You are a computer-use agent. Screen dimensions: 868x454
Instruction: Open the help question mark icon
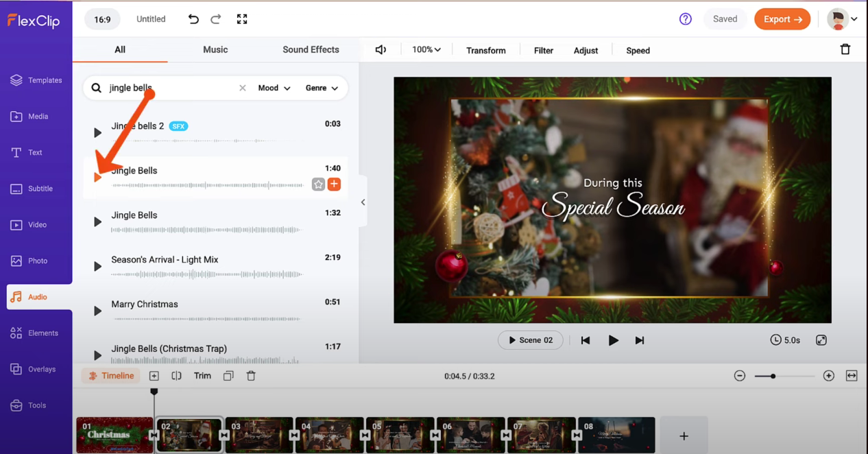685,19
